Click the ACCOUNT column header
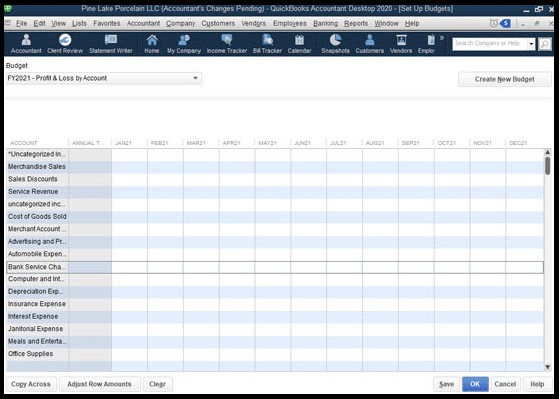The width and height of the screenshot is (560, 399). coord(37,143)
